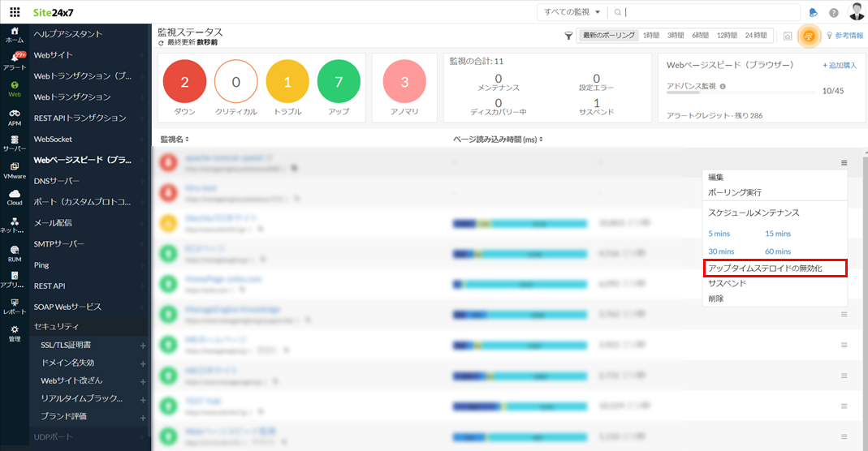Select the 6時間 time range
The height and width of the screenshot is (451, 868).
(x=700, y=36)
